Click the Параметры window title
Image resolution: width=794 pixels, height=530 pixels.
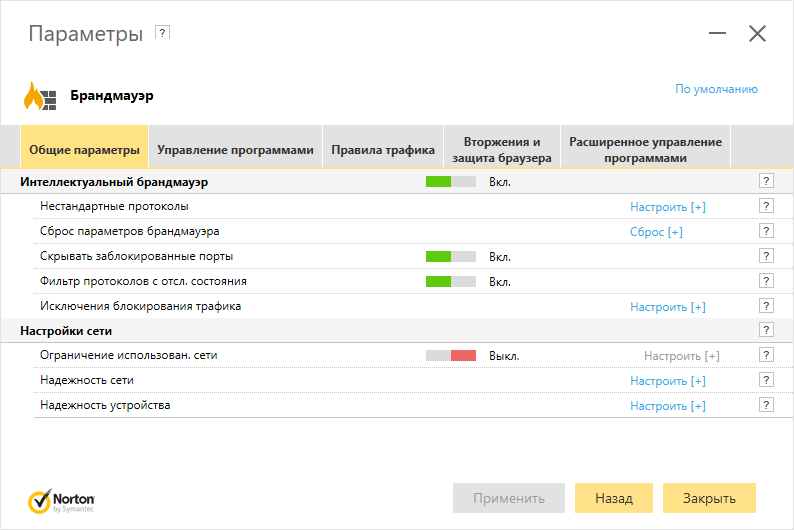click(x=86, y=34)
